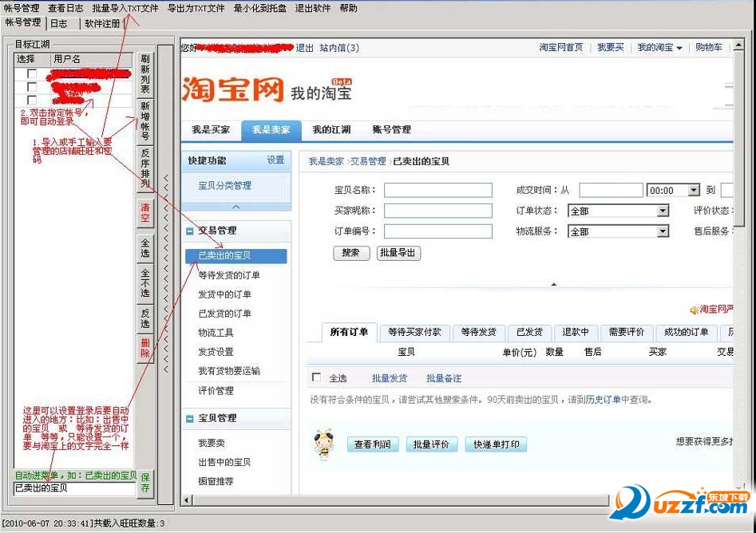
Task: Switch to 我是买家 tab
Action: coord(211,129)
